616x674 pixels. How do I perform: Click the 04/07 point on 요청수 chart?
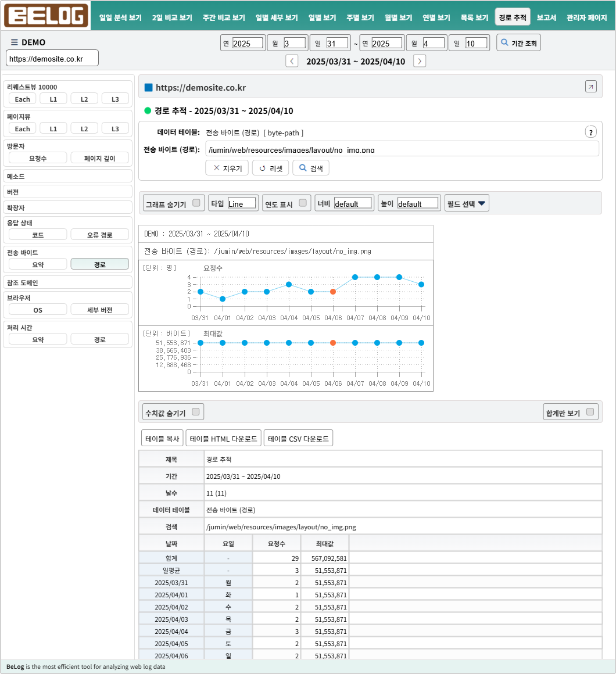pyautogui.click(x=355, y=277)
